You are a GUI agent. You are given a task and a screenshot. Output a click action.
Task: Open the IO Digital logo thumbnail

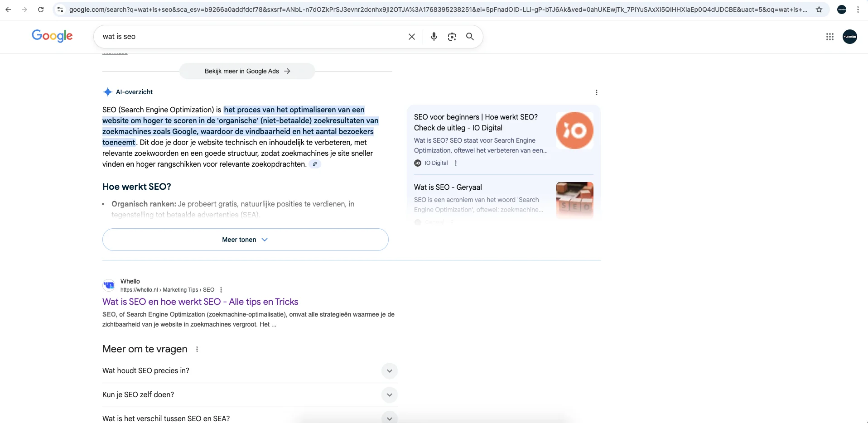click(x=574, y=130)
